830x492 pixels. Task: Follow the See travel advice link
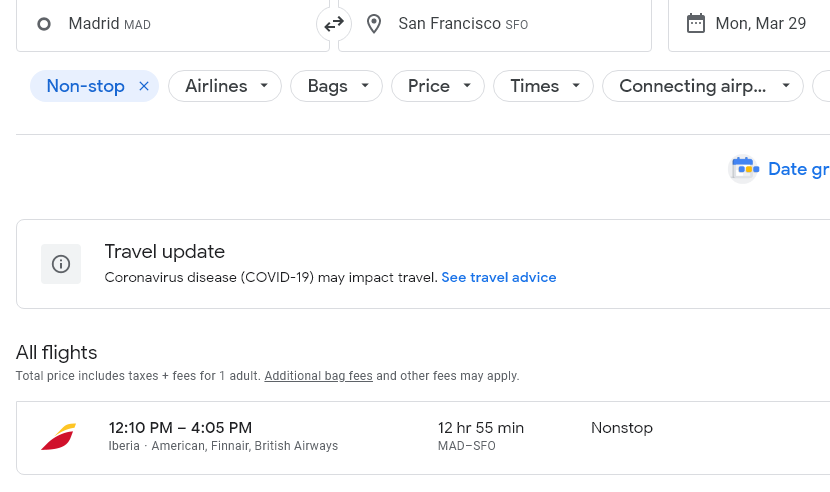pos(499,278)
